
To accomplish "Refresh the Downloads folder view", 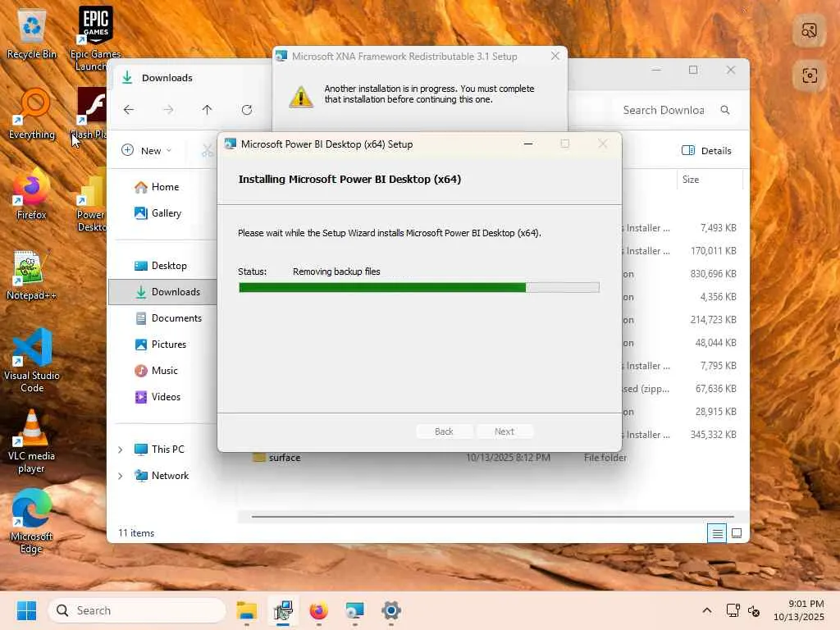I will [246, 110].
